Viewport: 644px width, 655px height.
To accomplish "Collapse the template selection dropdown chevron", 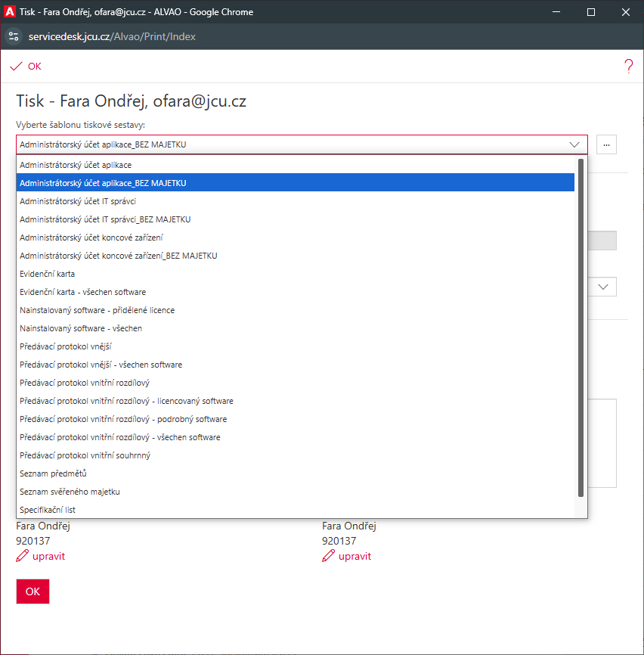I will click(574, 144).
